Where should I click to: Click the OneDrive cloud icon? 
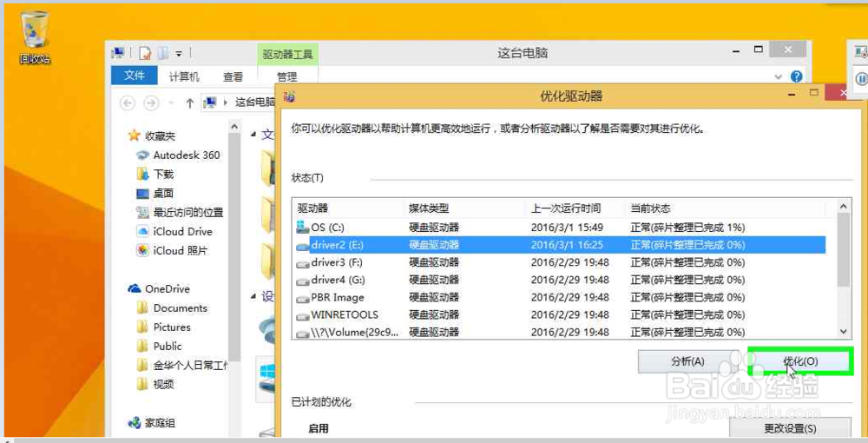click(135, 288)
